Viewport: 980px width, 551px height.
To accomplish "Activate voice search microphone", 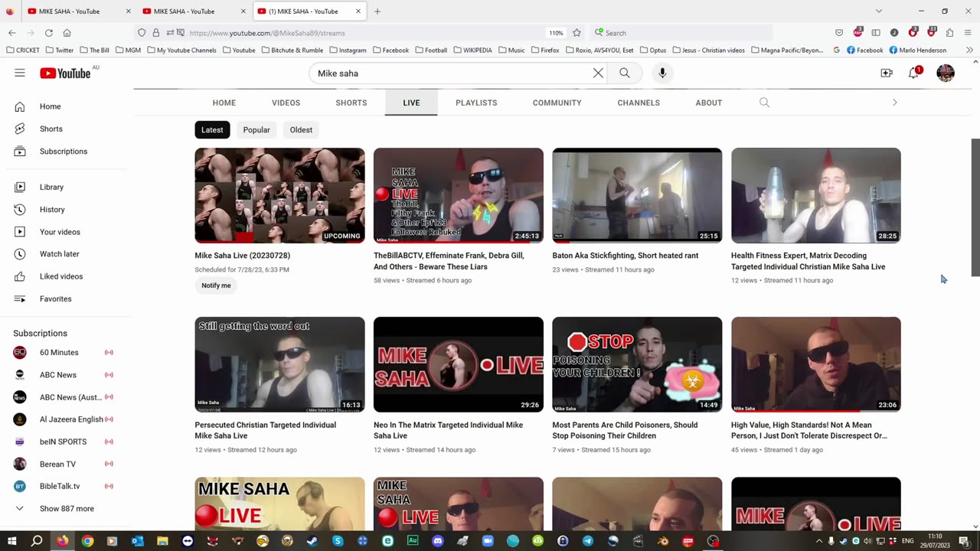I will click(662, 73).
